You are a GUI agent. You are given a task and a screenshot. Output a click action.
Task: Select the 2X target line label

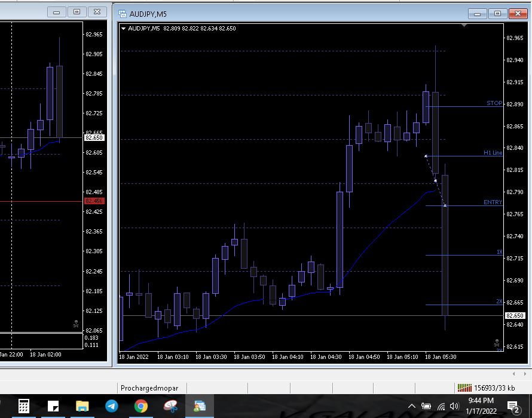499,302
